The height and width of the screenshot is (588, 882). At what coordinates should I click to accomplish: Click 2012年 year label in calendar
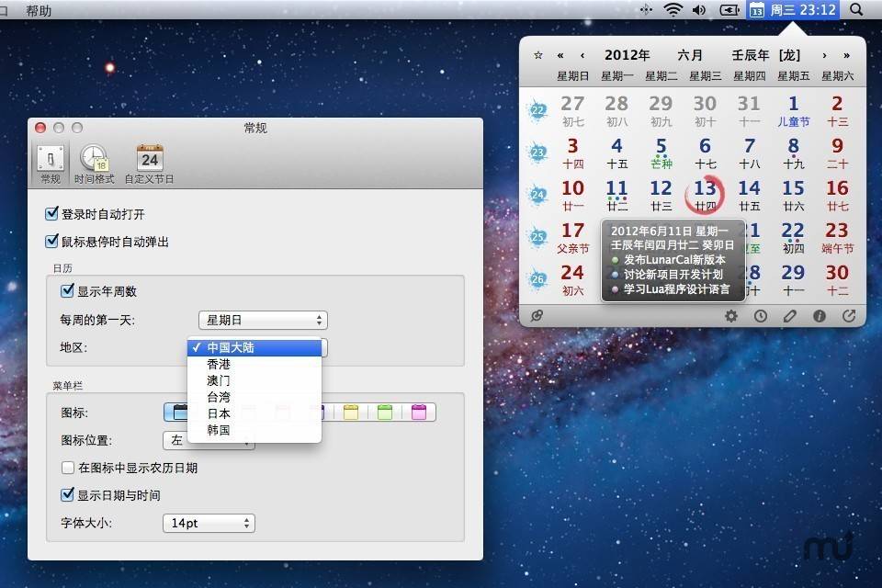(628, 55)
